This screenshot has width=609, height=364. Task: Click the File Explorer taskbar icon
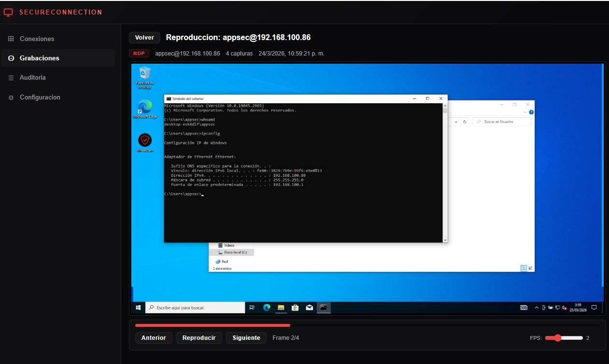point(281,308)
